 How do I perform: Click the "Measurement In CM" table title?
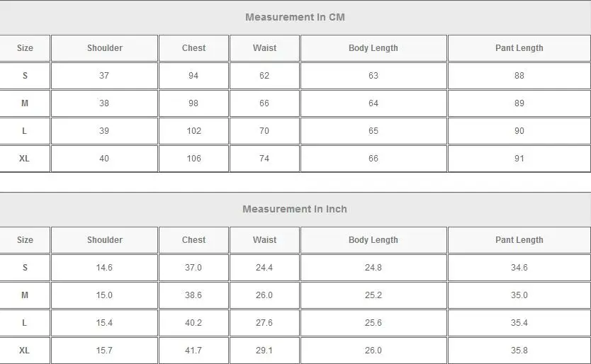(x=295, y=17)
